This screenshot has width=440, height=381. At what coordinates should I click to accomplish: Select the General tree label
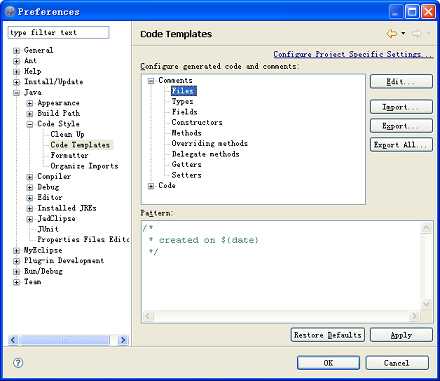point(38,50)
